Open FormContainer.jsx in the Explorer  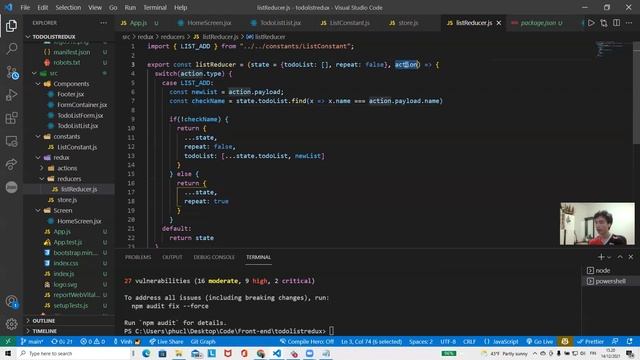pos(82,105)
